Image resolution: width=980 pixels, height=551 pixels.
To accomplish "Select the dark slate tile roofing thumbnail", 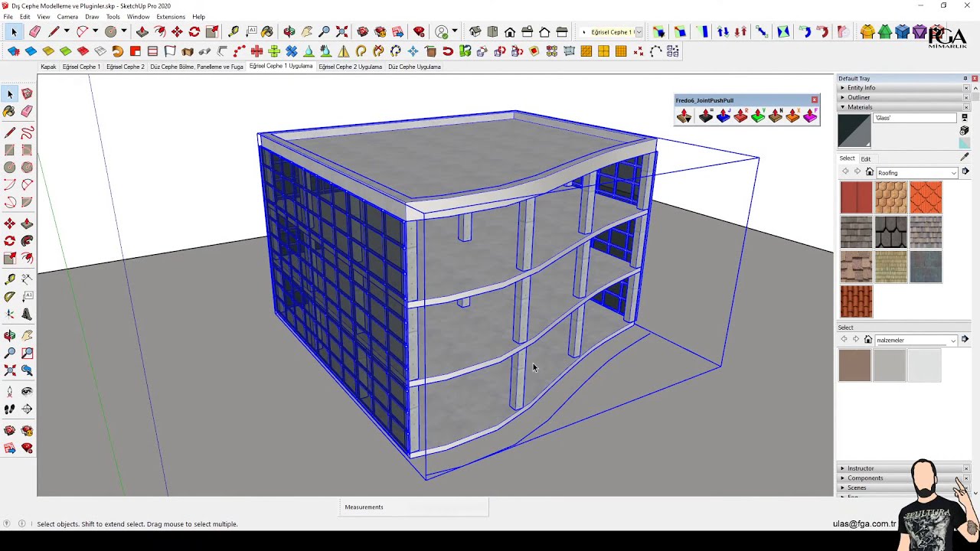I will 891,232.
